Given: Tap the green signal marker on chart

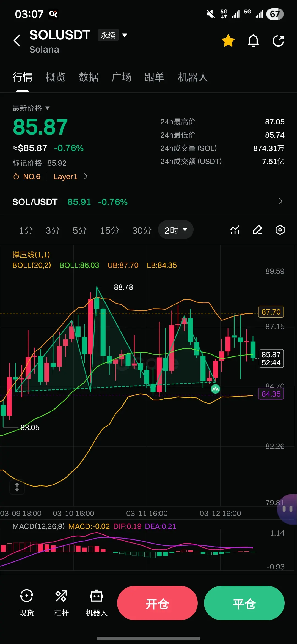Looking at the screenshot, I should coord(215,389).
